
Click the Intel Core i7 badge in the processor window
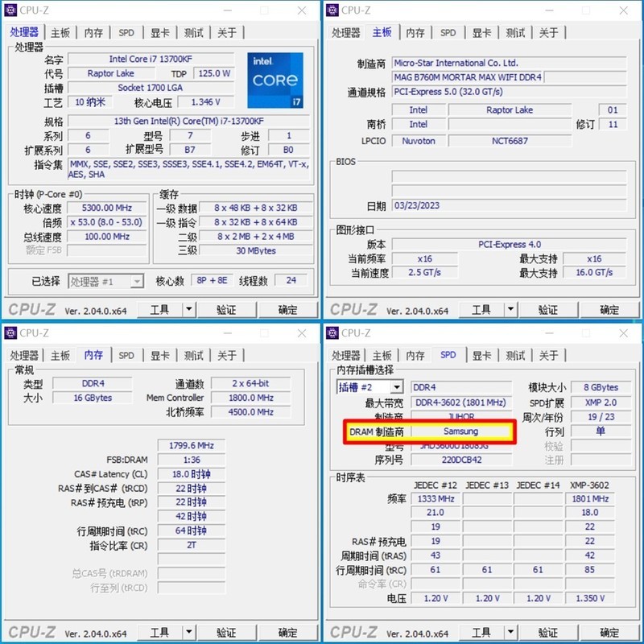(x=275, y=80)
